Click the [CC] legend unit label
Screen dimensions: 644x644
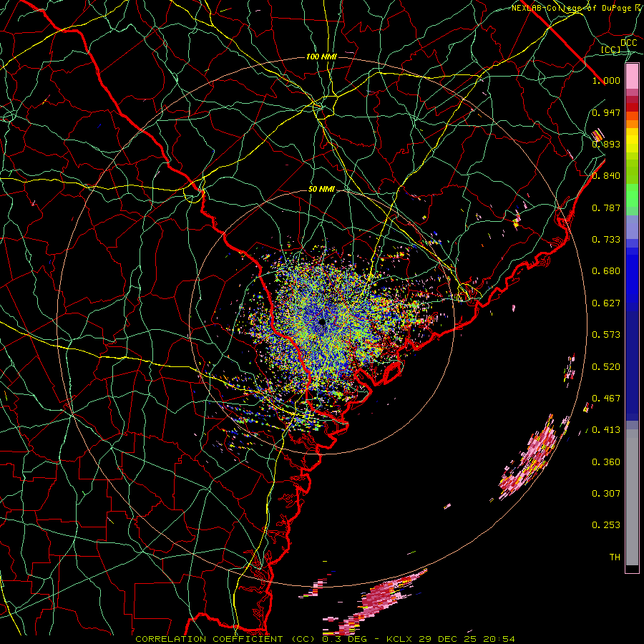[x=611, y=50]
